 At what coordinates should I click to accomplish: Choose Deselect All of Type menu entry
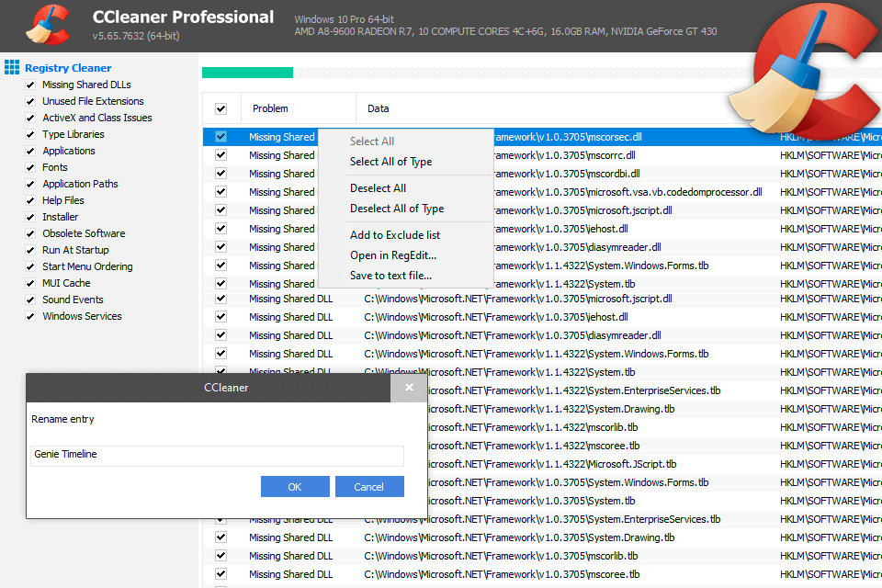(x=397, y=209)
